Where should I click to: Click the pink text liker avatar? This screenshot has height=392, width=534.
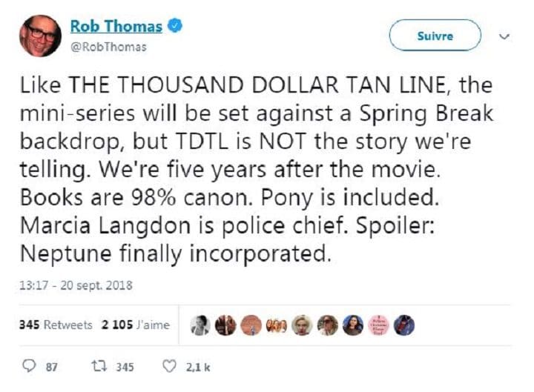coord(378,325)
